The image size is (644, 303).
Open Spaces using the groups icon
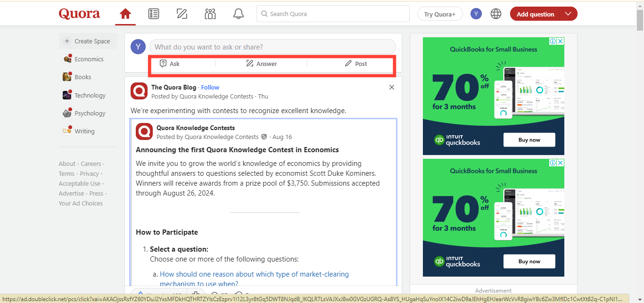tap(210, 14)
